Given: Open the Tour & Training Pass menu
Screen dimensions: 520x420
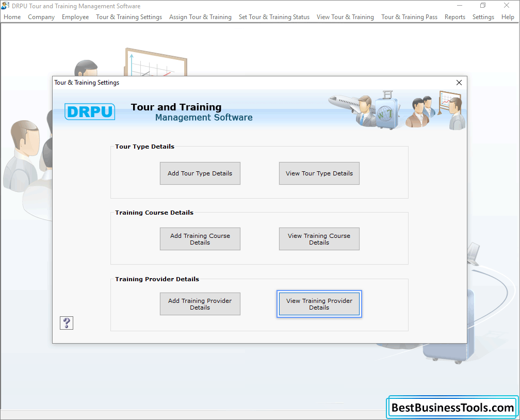Looking at the screenshot, I should coord(409,17).
